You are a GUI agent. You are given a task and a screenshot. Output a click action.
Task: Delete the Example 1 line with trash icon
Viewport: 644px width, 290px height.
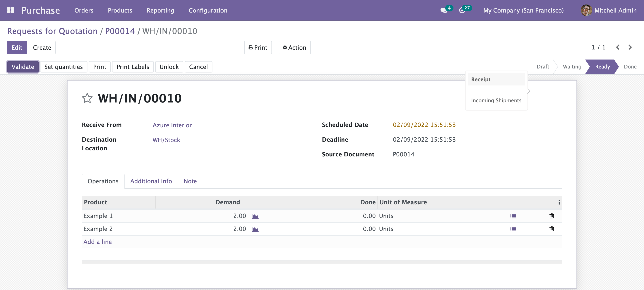[x=551, y=216]
